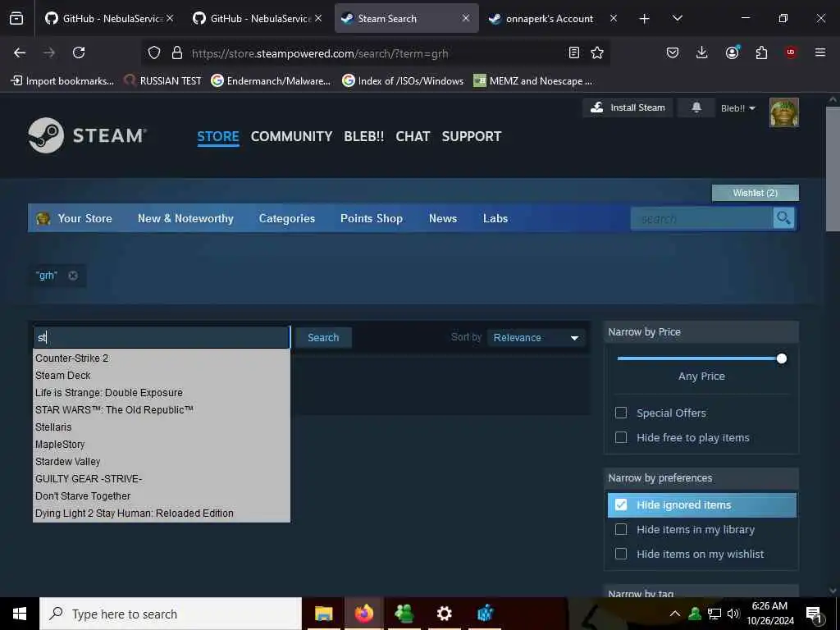Screen dimensions: 840x630
Task: Click the page vertical scrollbar
Action: 833,169
